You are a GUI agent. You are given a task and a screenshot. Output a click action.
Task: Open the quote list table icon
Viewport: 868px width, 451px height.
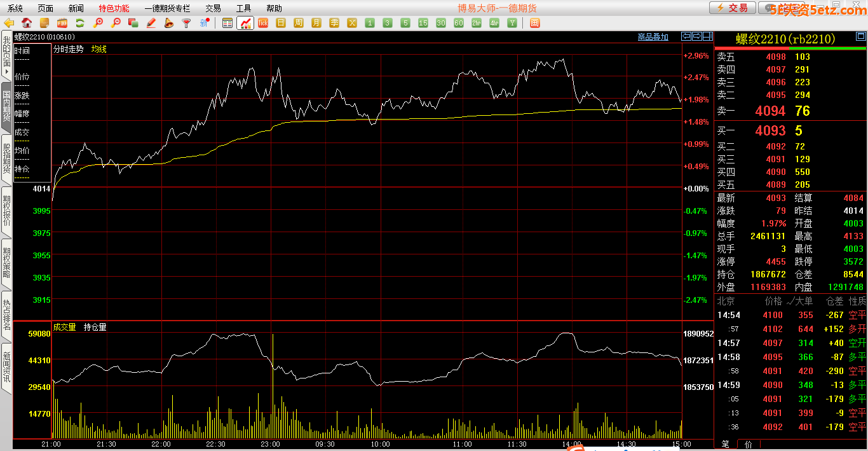pos(227,23)
